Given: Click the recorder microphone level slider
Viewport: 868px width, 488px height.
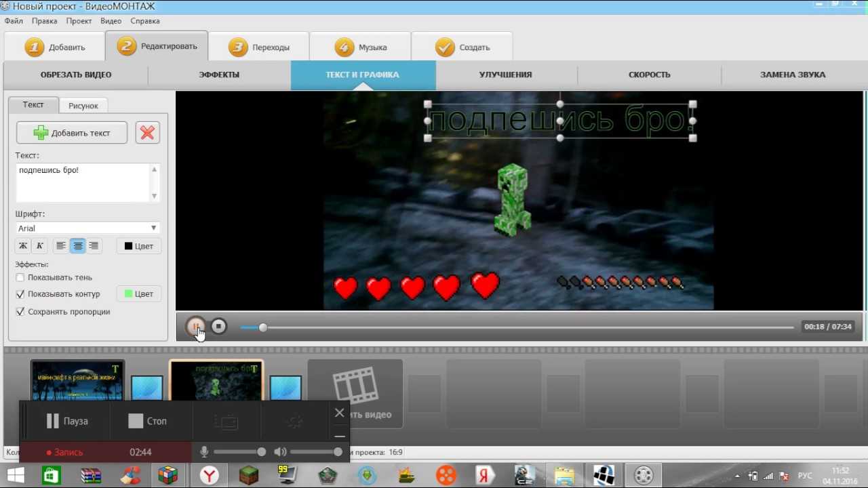Looking at the screenshot, I should (x=239, y=452).
